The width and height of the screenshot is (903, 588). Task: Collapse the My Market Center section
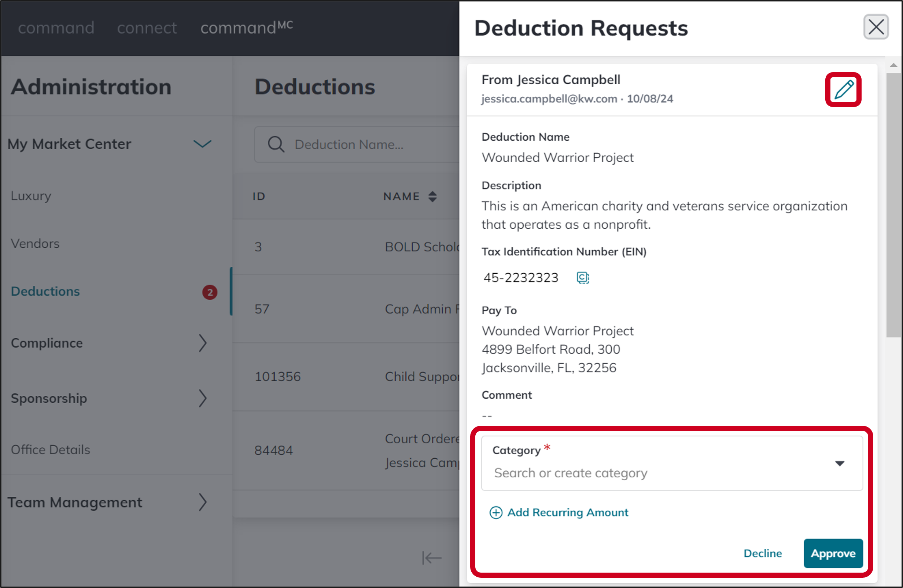tap(202, 144)
